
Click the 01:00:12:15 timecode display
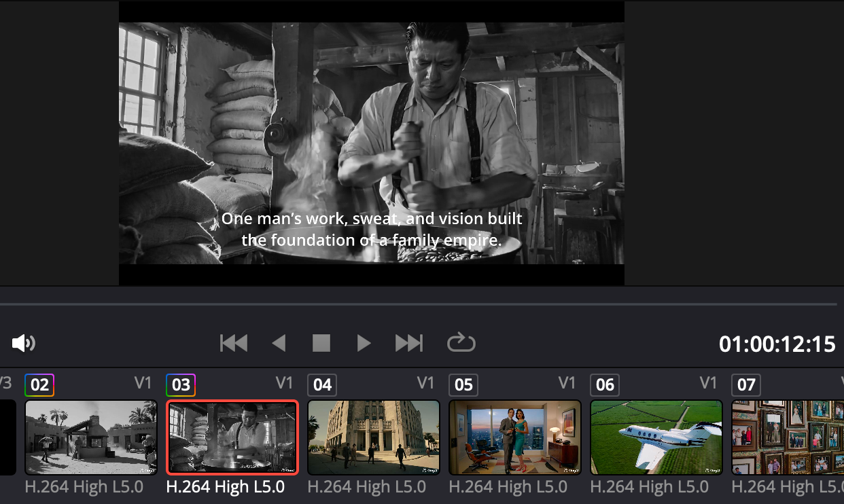click(777, 344)
